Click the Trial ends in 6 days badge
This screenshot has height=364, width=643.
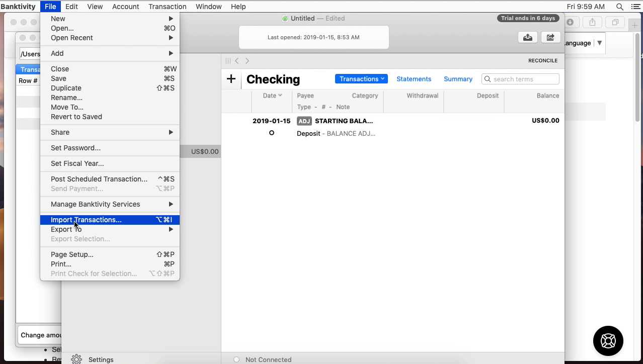pos(528,18)
